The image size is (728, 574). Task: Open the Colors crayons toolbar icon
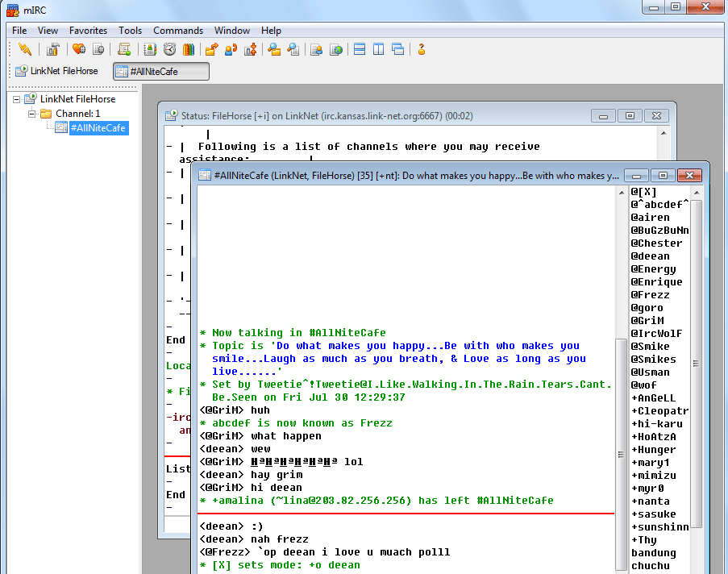click(189, 49)
